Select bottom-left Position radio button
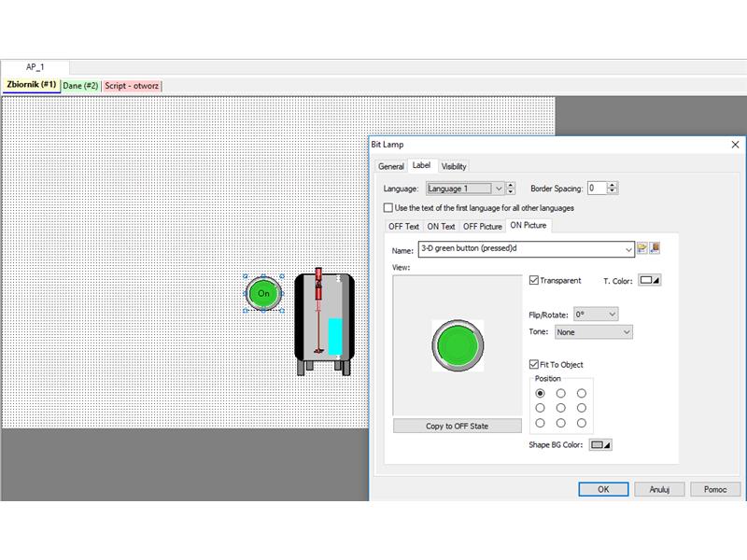The height and width of the screenshot is (560, 747). click(x=540, y=423)
